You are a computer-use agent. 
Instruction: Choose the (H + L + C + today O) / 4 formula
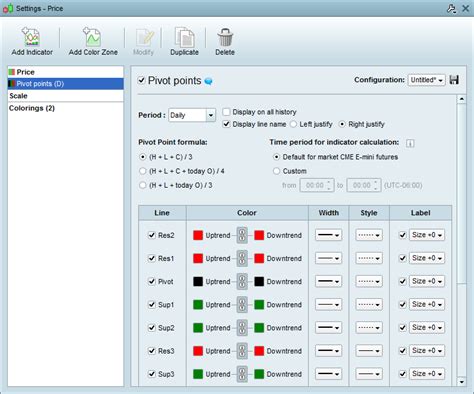click(x=143, y=171)
